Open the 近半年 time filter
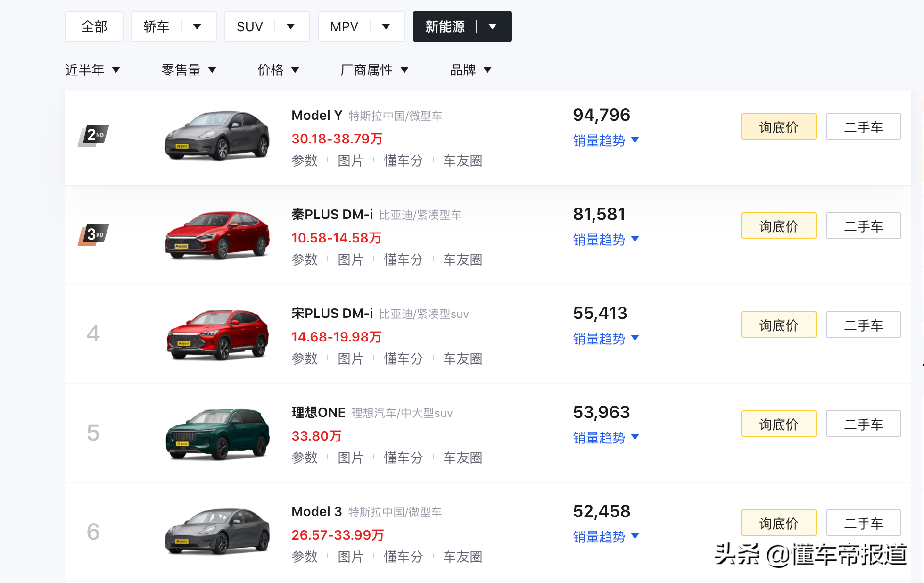This screenshot has height=583, width=924. coord(93,70)
